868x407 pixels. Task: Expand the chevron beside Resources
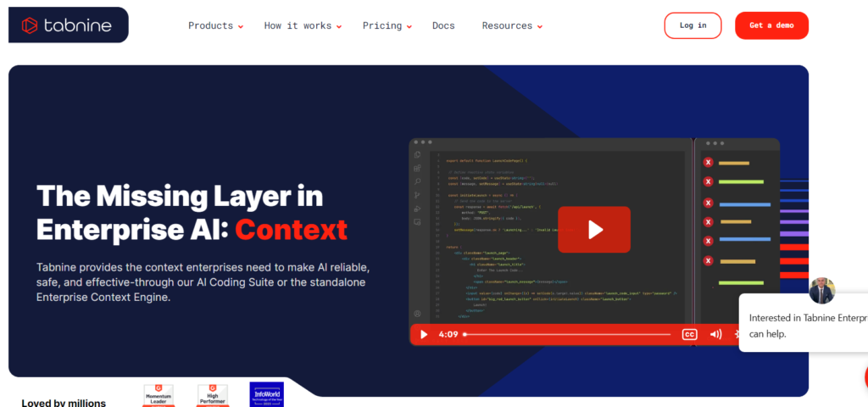click(540, 26)
